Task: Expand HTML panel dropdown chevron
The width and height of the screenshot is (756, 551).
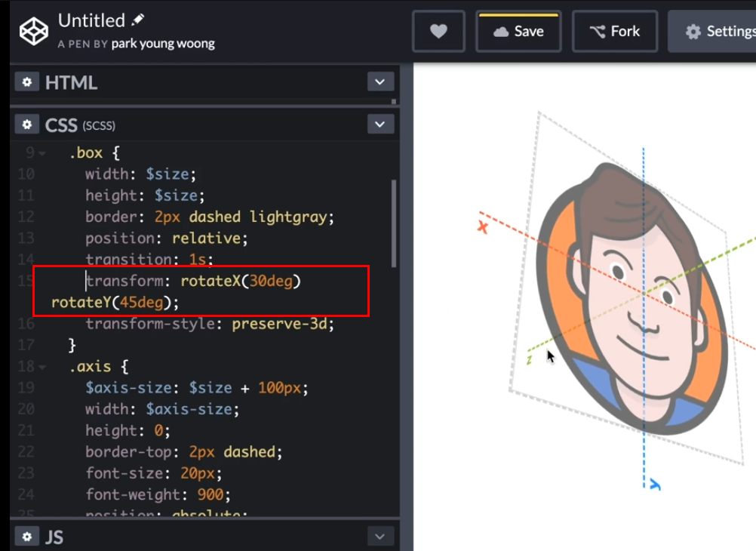Action: click(380, 82)
